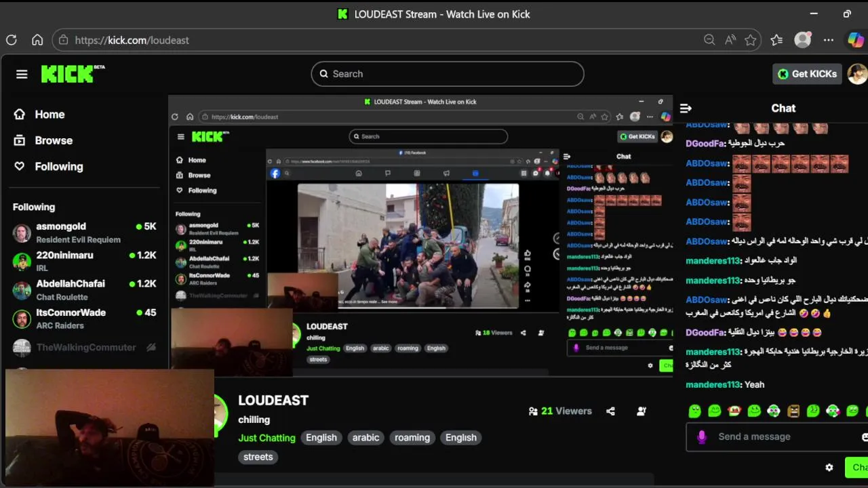Image resolution: width=868 pixels, height=488 pixels.
Task: Insert the first white headphones emote
Action: click(x=774, y=411)
